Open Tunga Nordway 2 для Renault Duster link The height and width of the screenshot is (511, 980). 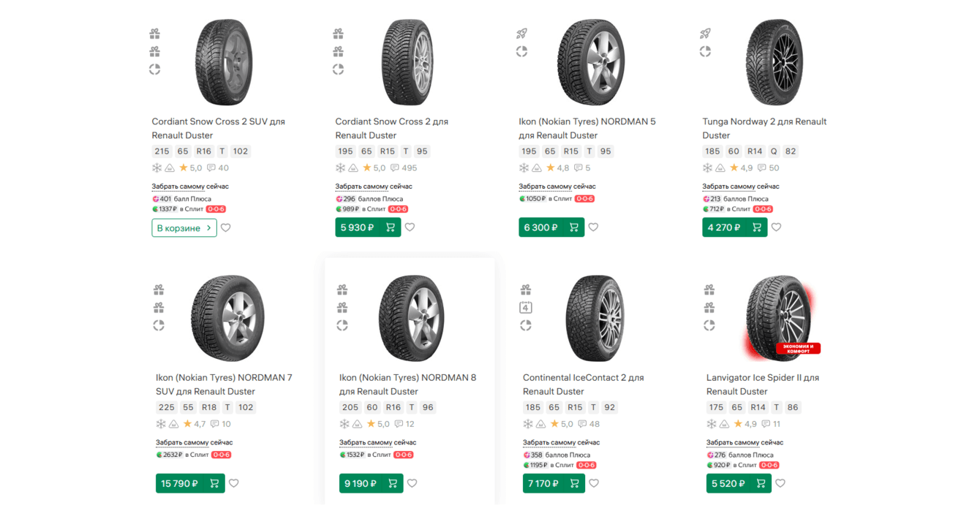pos(764,128)
